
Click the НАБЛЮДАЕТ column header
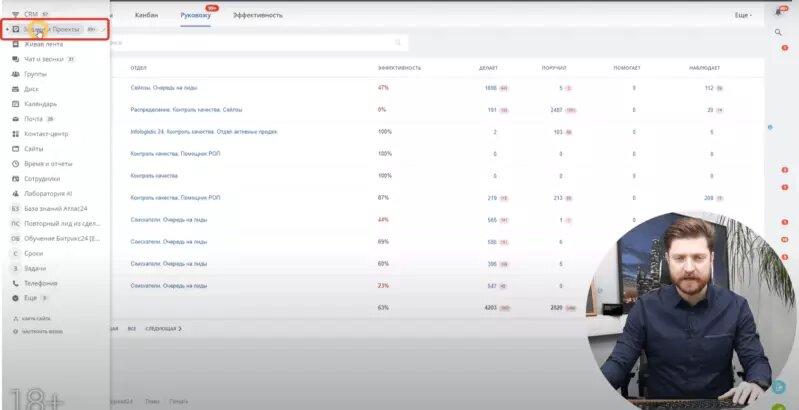706,68
